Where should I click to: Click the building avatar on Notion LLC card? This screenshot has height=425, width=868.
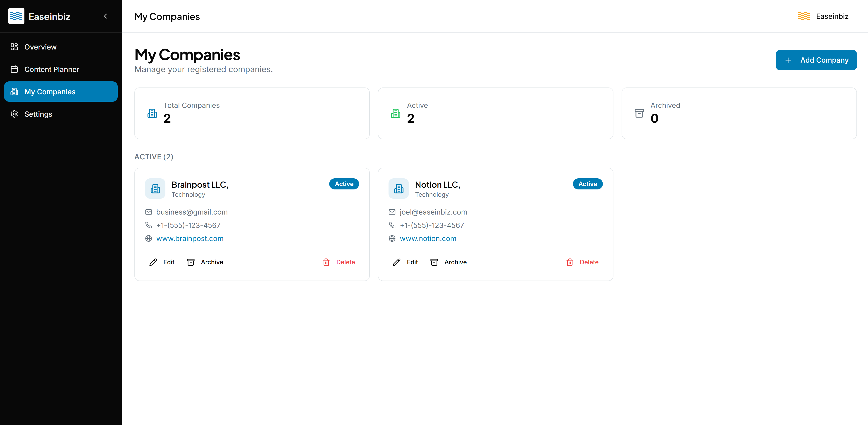click(399, 189)
